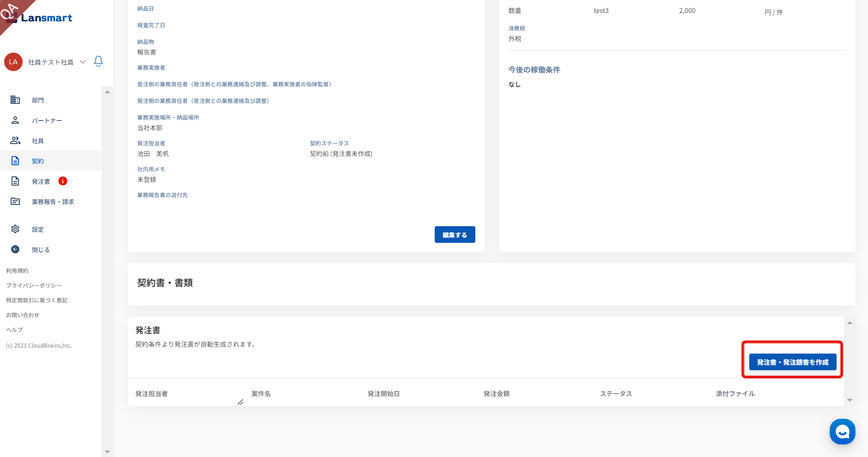
Task: Click the 社員 people icon
Action: pos(15,140)
